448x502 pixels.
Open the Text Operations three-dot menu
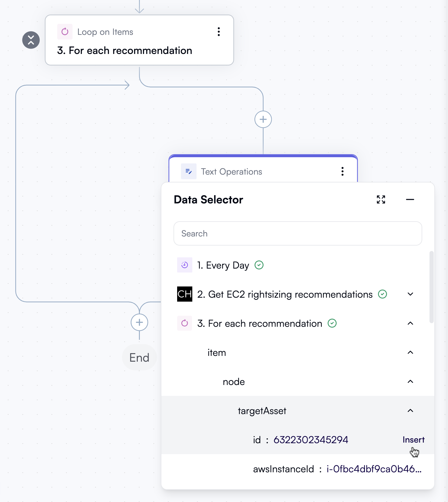(342, 171)
